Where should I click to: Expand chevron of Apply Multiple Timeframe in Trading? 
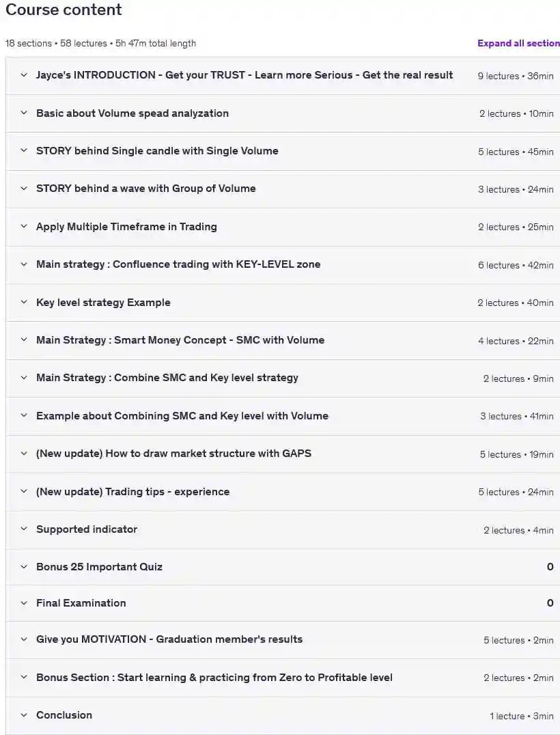(x=24, y=226)
